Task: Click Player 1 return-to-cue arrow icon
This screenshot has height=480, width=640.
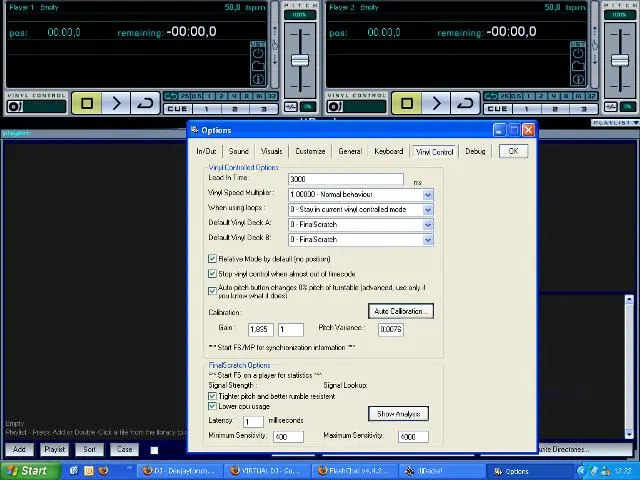Action: click(x=146, y=103)
